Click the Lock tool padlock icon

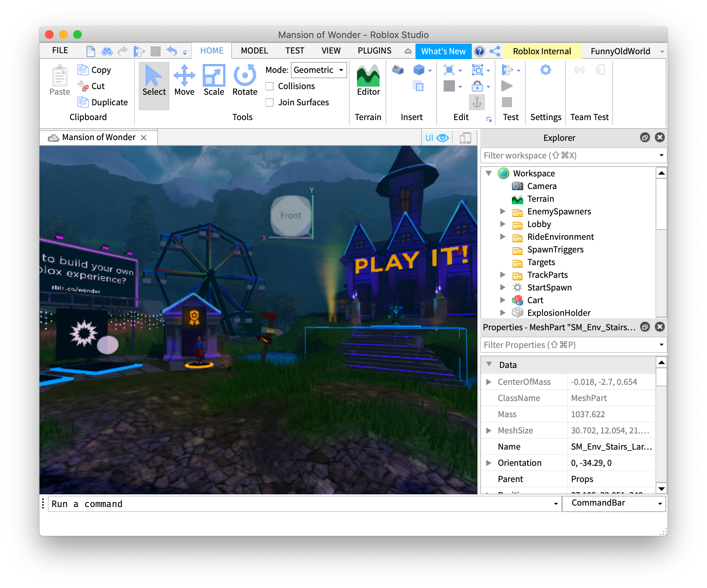tap(477, 86)
